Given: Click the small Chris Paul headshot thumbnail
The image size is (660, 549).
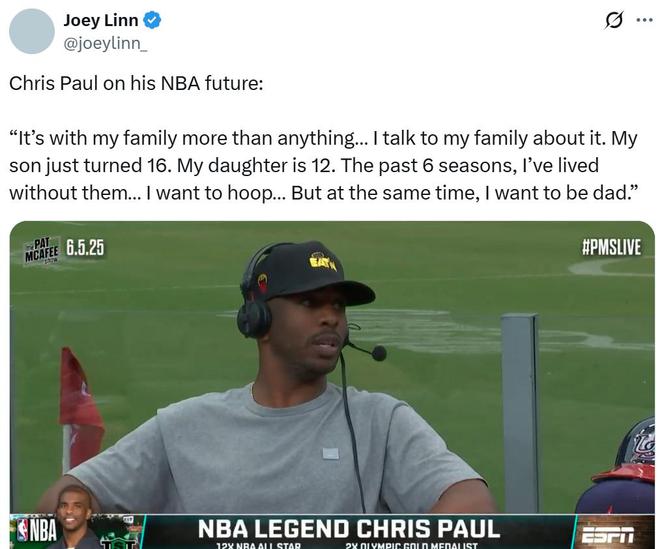Looking at the screenshot, I should click(75, 517).
